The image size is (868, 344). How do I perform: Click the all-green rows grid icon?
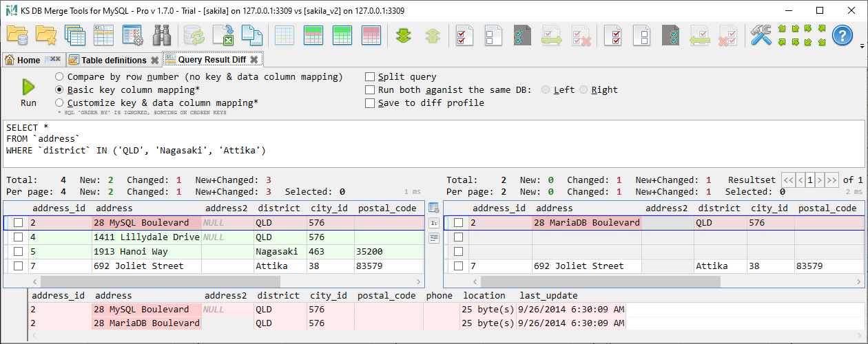(342, 35)
